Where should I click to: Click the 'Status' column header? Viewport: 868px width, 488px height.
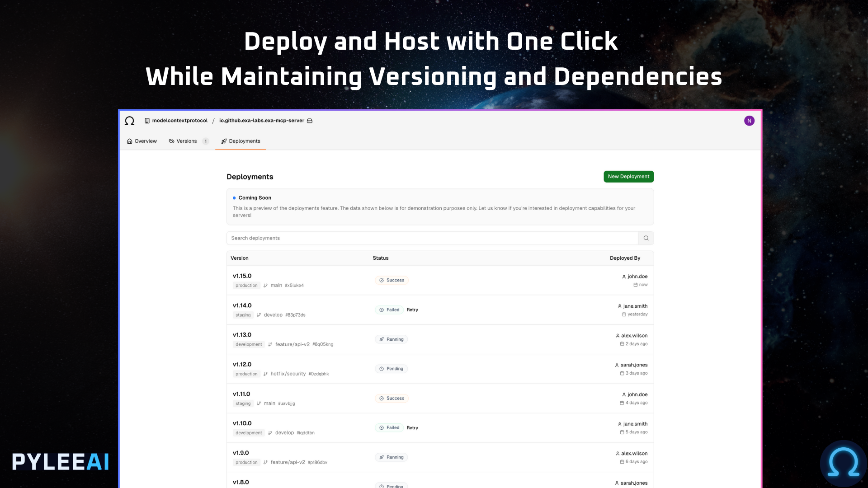coord(381,258)
